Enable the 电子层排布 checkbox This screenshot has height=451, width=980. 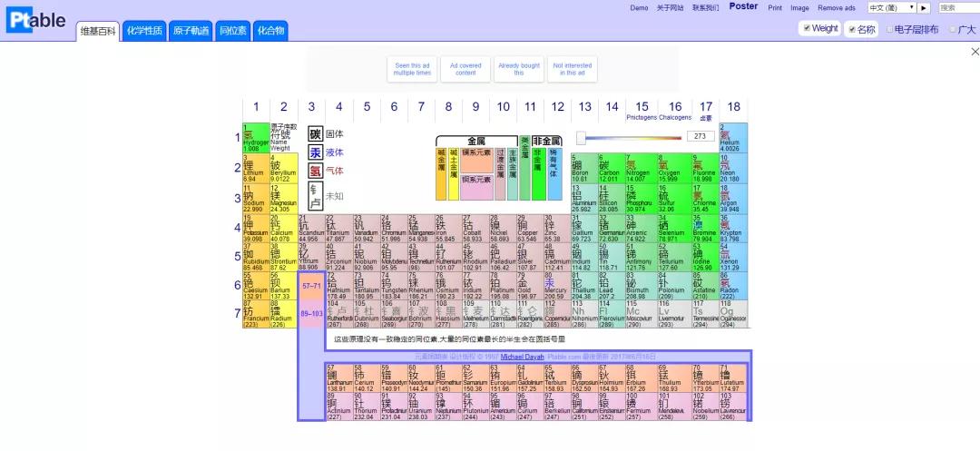pos(890,29)
